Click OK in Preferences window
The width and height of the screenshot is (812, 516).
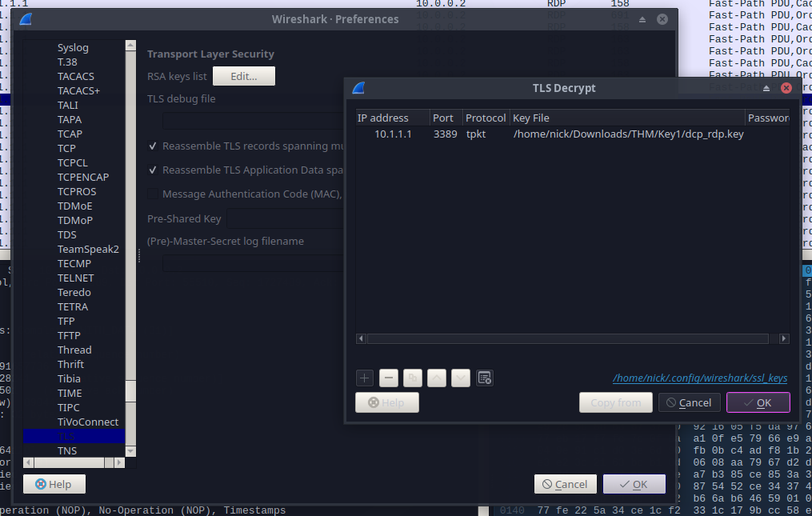[634, 484]
